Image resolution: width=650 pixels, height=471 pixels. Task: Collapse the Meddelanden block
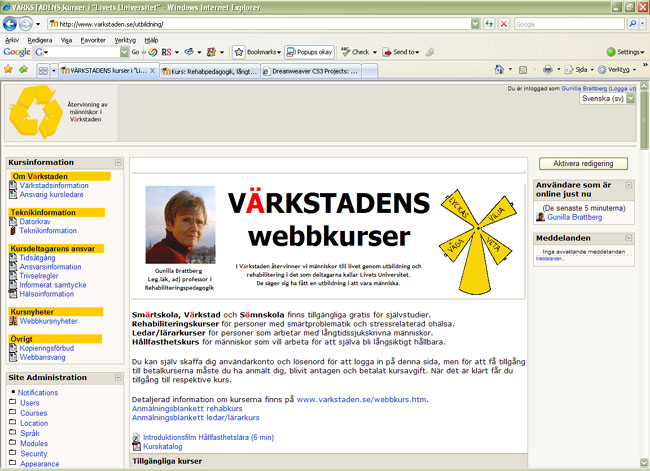coord(629,238)
